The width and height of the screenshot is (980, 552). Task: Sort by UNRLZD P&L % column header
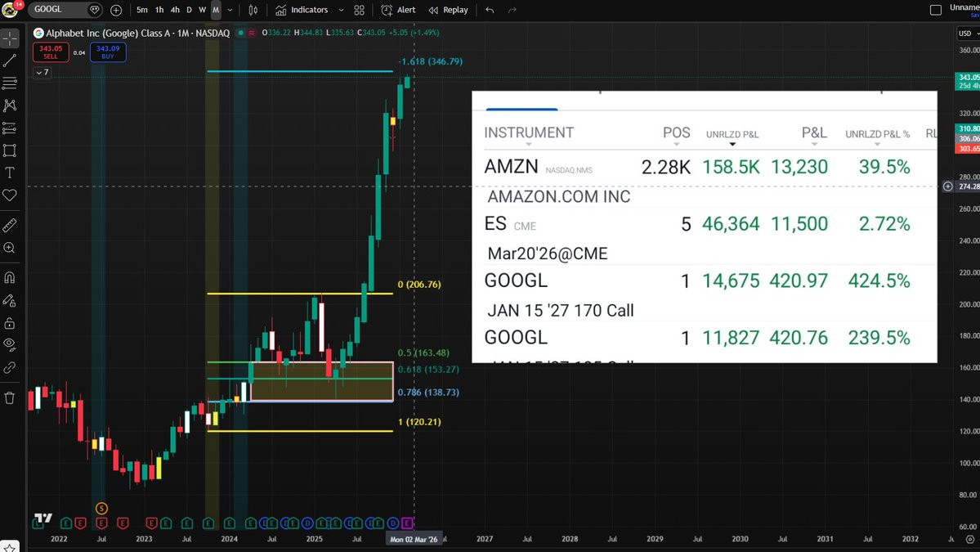[878, 134]
